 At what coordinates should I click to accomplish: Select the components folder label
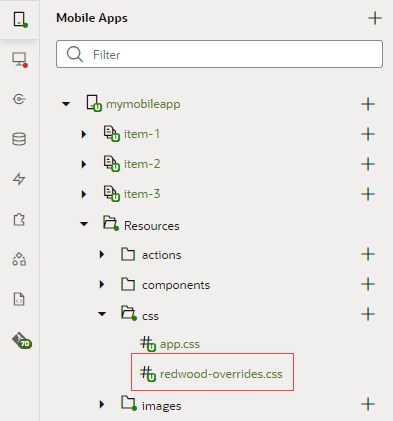176,285
